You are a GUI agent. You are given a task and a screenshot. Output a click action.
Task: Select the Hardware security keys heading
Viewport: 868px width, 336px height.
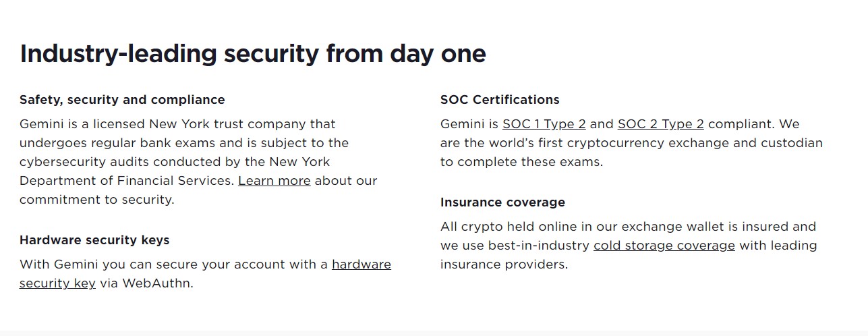tap(94, 240)
